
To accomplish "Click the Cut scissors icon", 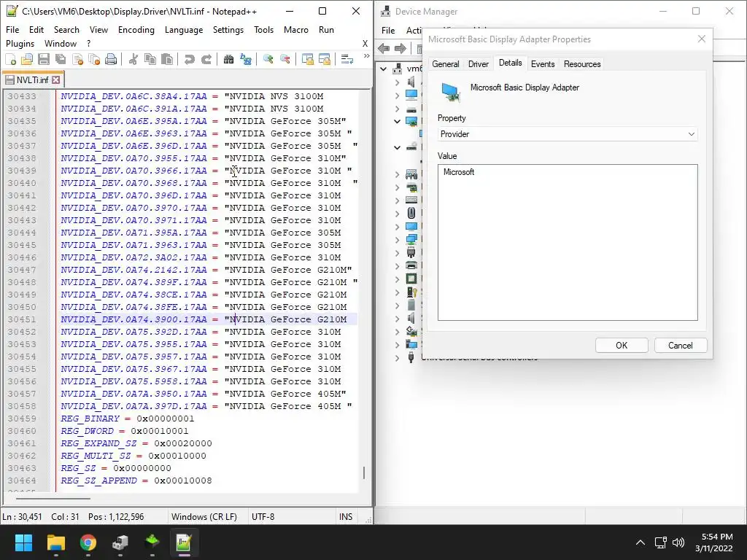I will coord(133,60).
